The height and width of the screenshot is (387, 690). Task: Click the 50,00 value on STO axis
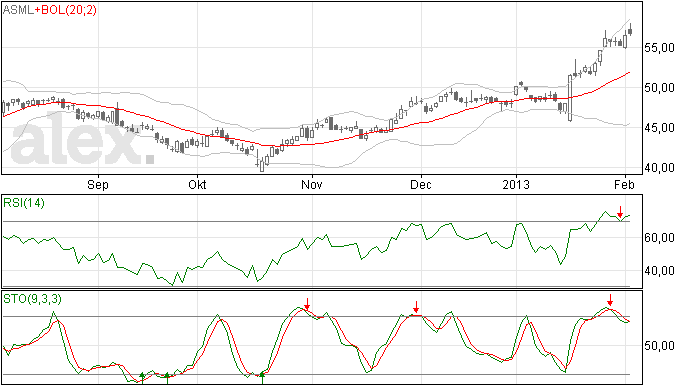pos(659,346)
